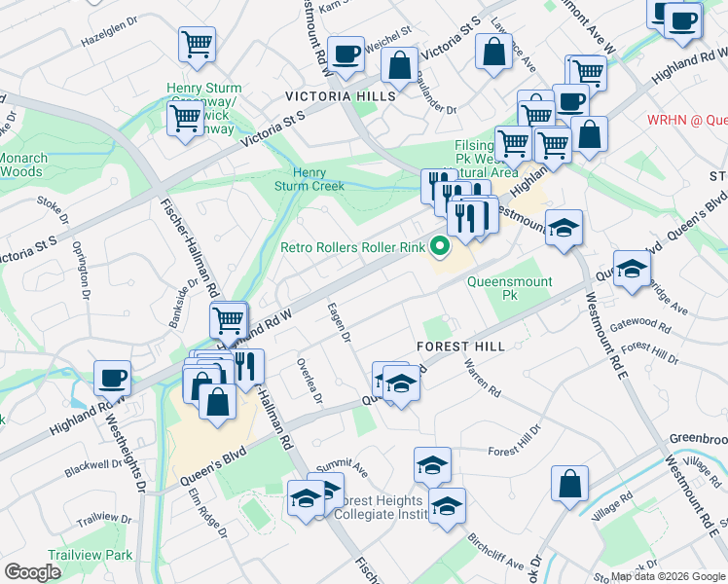The image size is (728, 584).
Task: Click the front shopping bag marker above Queen's Blvd
Action: pyautogui.click(x=217, y=403)
